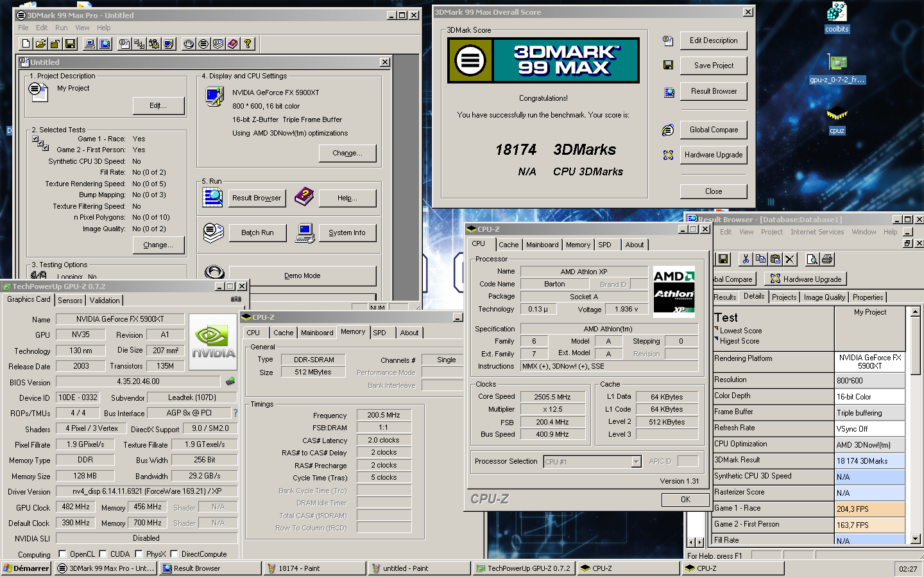Click the yellow question mark toolbar icon

pyautogui.click(x=248, y=44)
